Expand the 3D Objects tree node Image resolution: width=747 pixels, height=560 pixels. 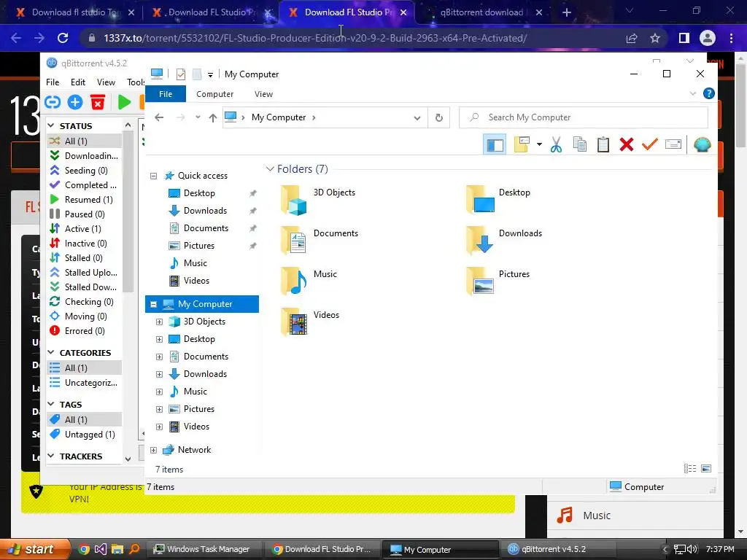(160, 322)
